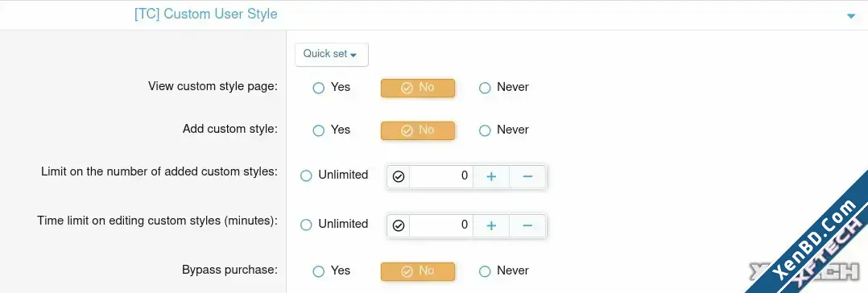The width and height of the screenshot is (868, 293).
Task: Click check icon beside custom styles limit field
Action: coord(399,177)
